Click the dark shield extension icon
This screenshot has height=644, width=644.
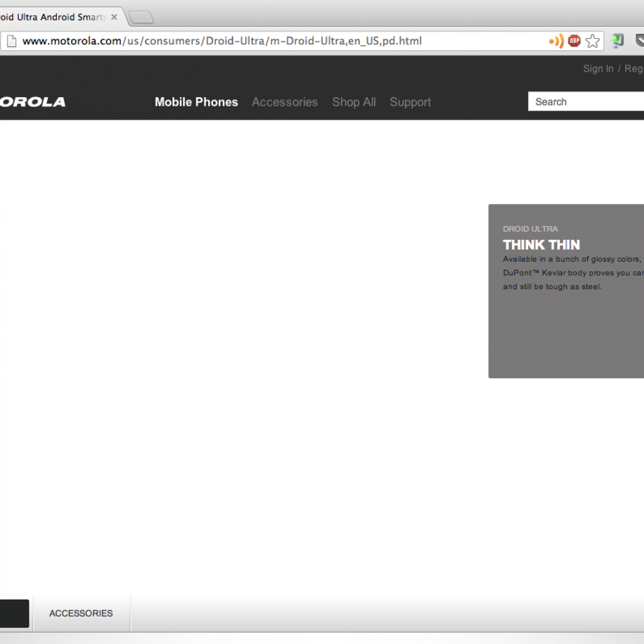[x=640, y=41]
